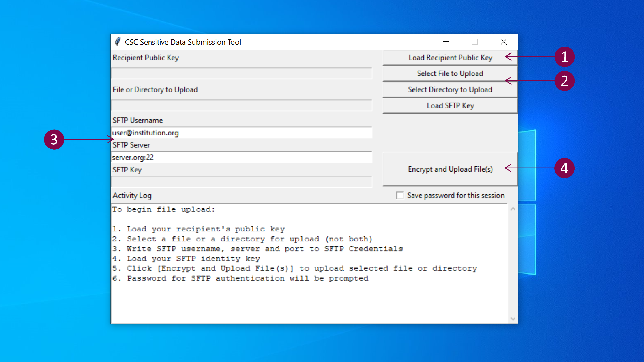
Task: Click the Recipient Public Key field
Action: [x=242, y=74]
